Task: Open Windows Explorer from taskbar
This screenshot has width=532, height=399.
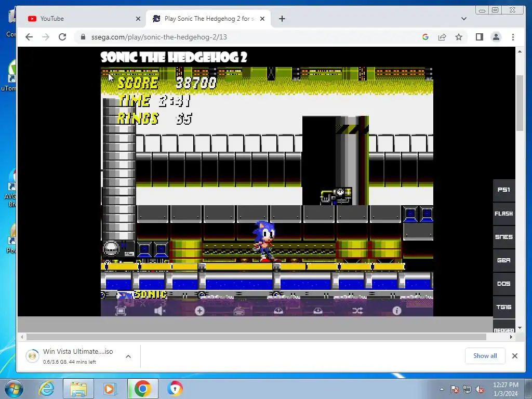Action: point(78,389)
